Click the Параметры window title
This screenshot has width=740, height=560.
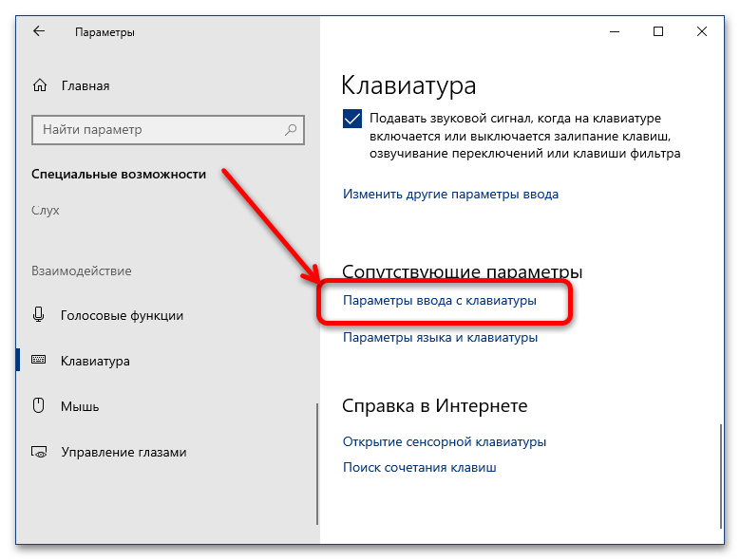[x=104, y=32]
